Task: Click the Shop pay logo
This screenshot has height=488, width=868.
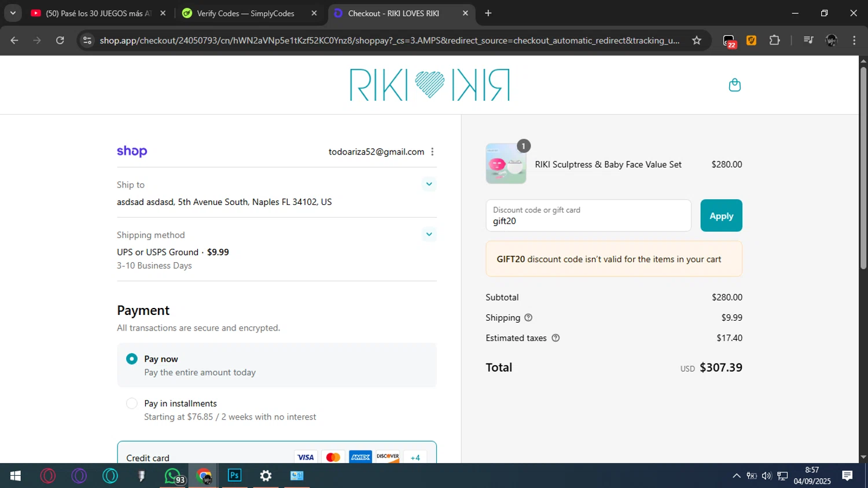Action: coord(132,151)
